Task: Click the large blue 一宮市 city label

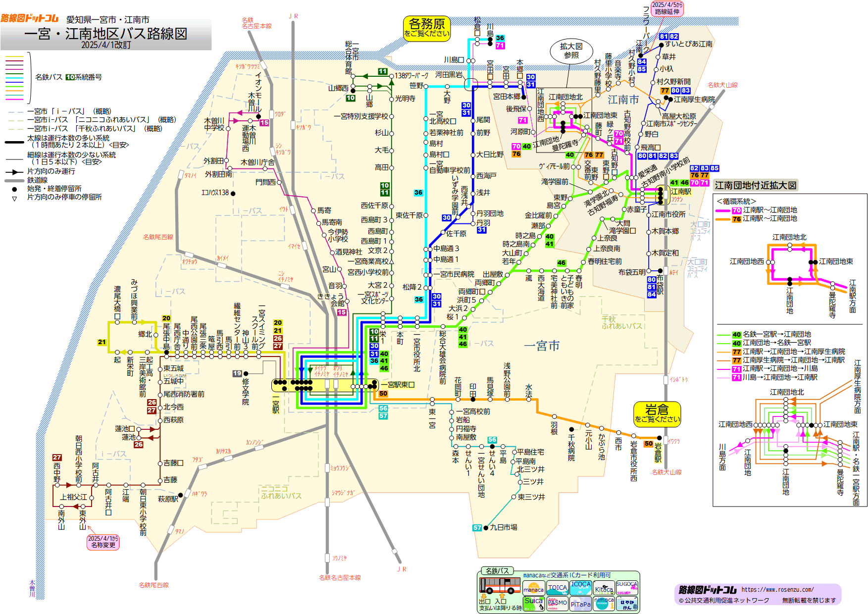Action: click(x=542, y=346)
